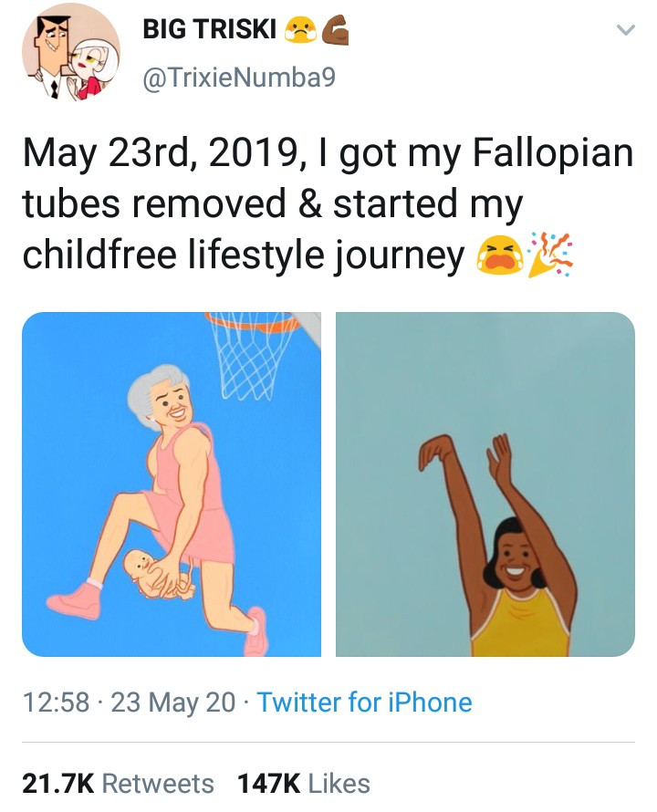View the 147K Likes list
The image size is (657, 812).
303,784
